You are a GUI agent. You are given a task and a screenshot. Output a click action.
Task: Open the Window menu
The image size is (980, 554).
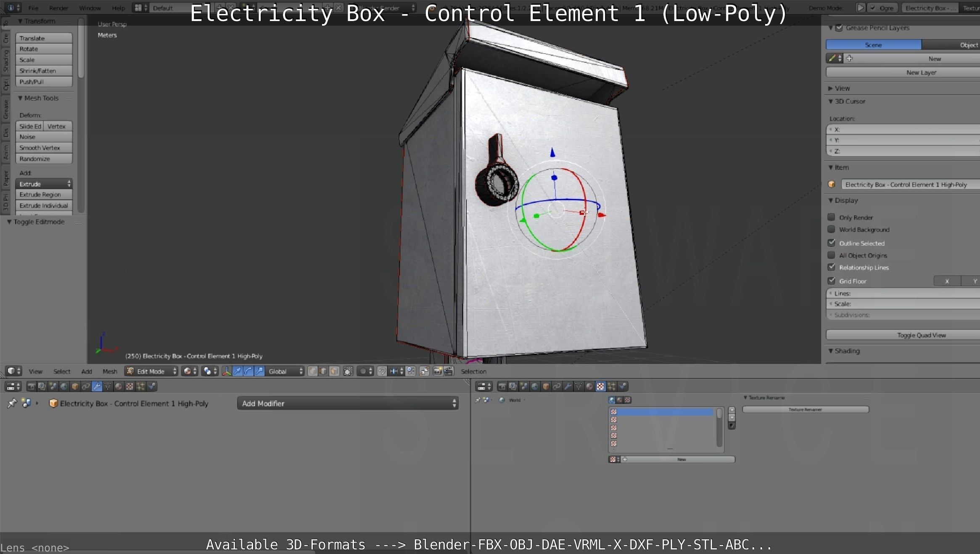(90, 8)
